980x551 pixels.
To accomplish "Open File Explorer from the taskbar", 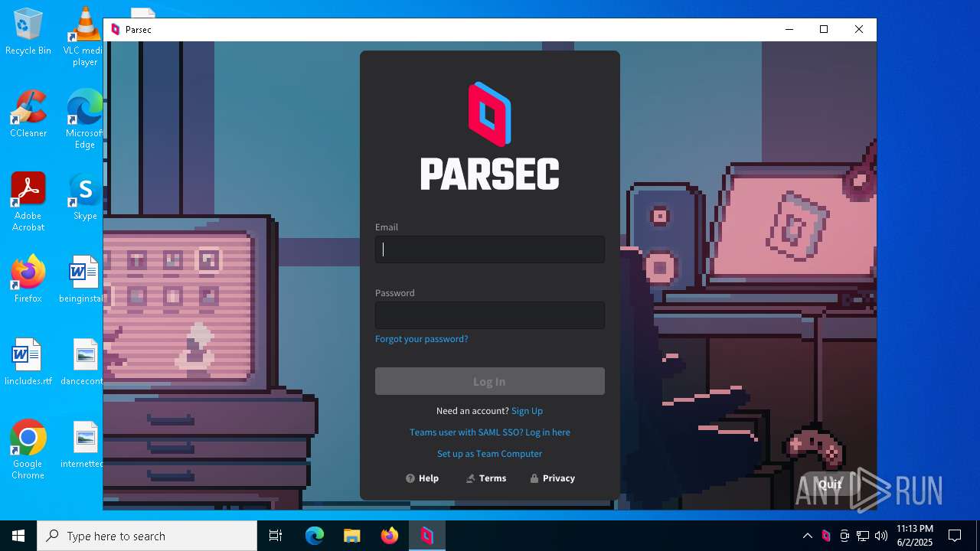I will 352,536.
